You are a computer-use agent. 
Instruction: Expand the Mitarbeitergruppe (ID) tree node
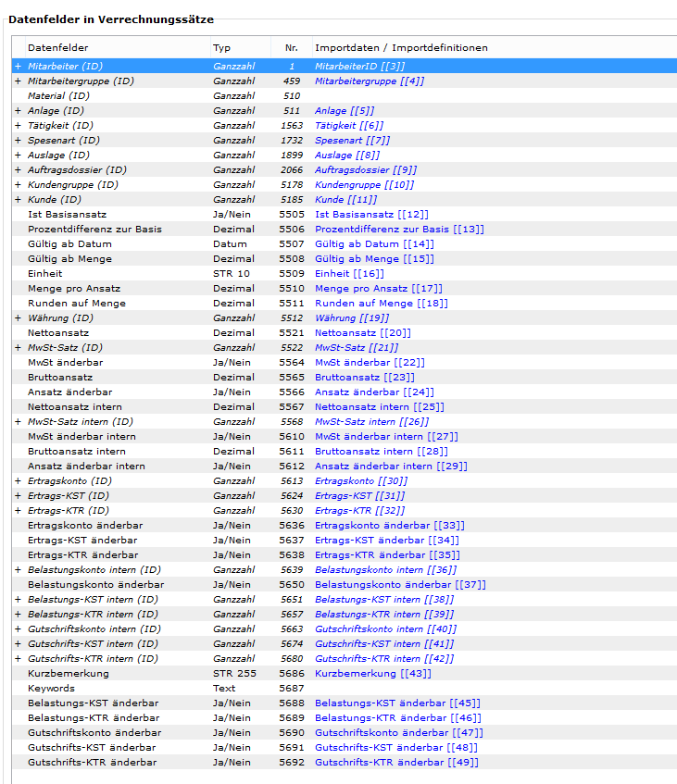tap(18, 81)
